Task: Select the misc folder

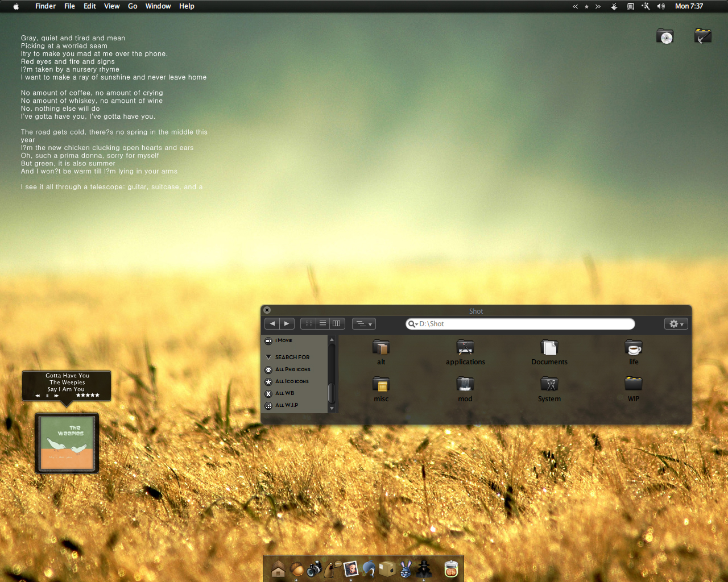Action: (381, 389)
